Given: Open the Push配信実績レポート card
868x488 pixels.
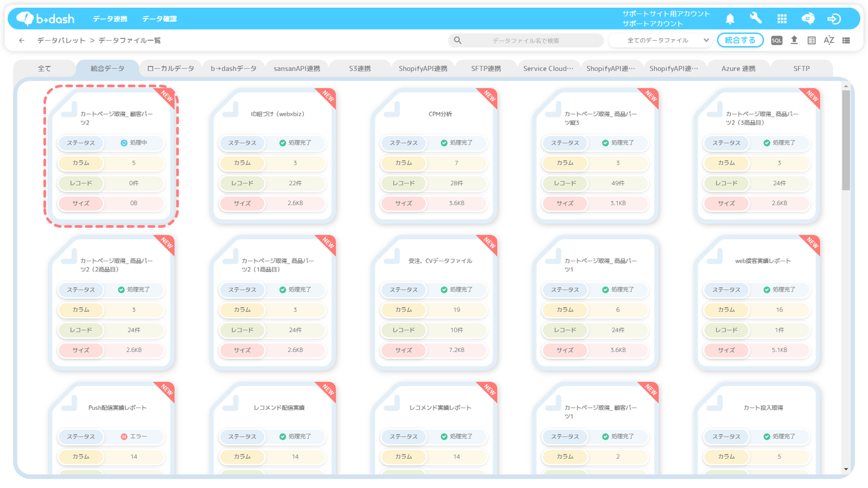Looking at the screenshot, I should point(111,429).
